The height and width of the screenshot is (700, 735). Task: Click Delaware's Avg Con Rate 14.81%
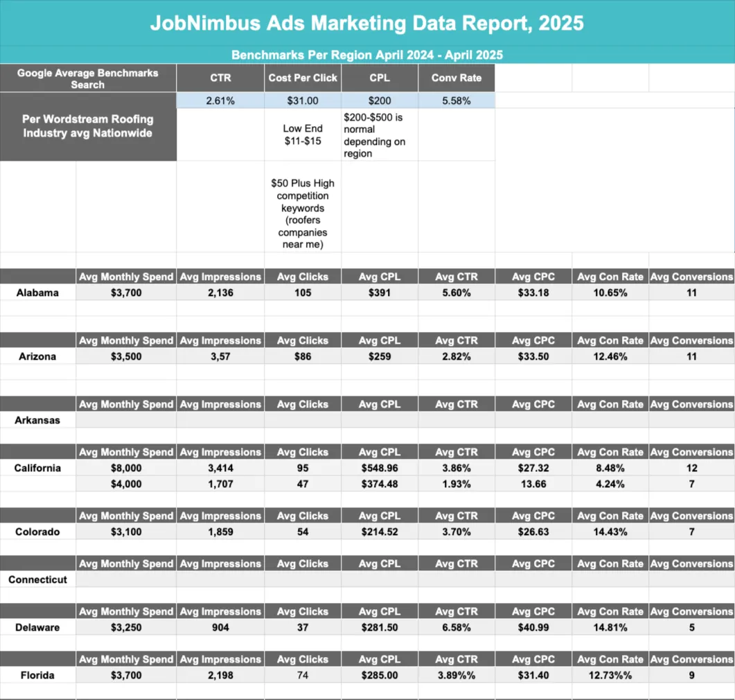tap(610, 627)
